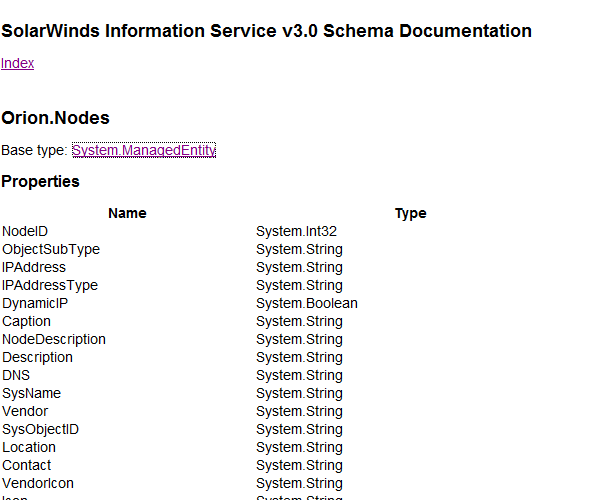
Task: Click the Vendor property name
Action: (25, 411)
